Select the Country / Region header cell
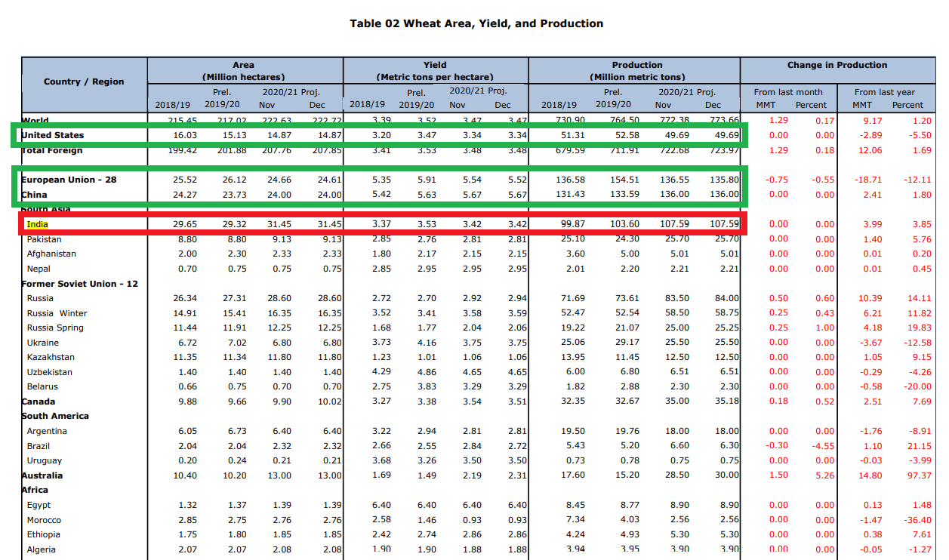949x560 pixels. coord(85,82)
